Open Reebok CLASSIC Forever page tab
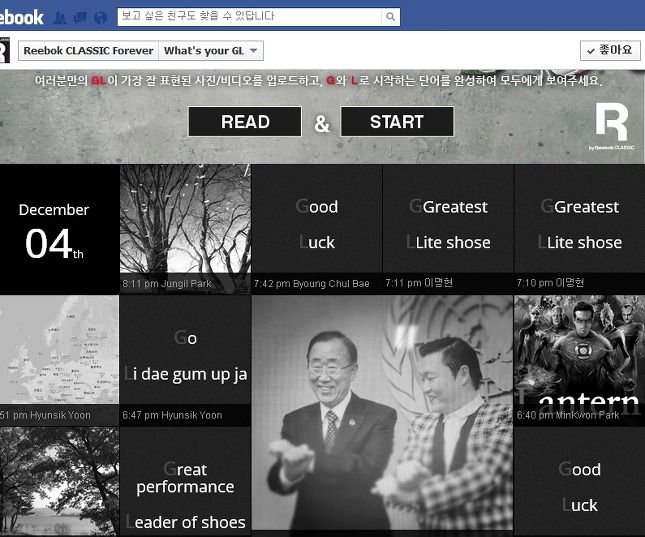This screenshot has height=537, width=645. pyautogui.click(x=88, y=51)
